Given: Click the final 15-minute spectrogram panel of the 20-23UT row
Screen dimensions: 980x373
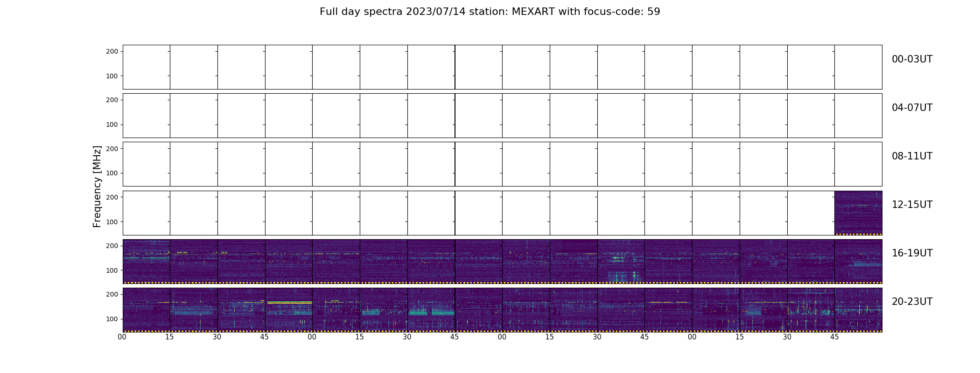Looking at the screenshot, I should pos(858,310).
